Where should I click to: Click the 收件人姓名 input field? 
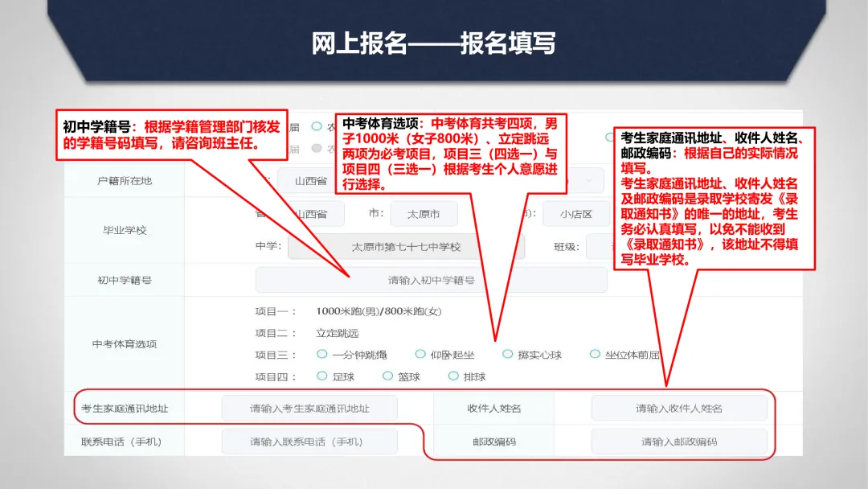coord(678,408)
